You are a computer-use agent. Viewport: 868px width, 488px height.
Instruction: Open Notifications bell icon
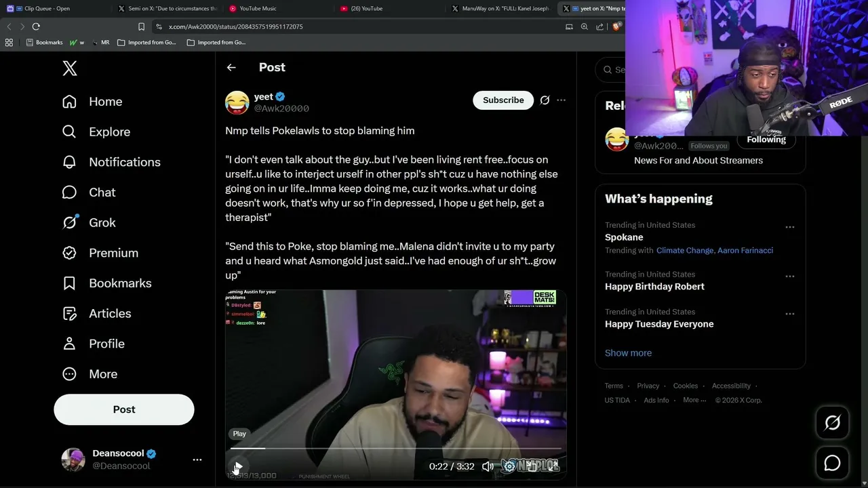pos(69,162)
